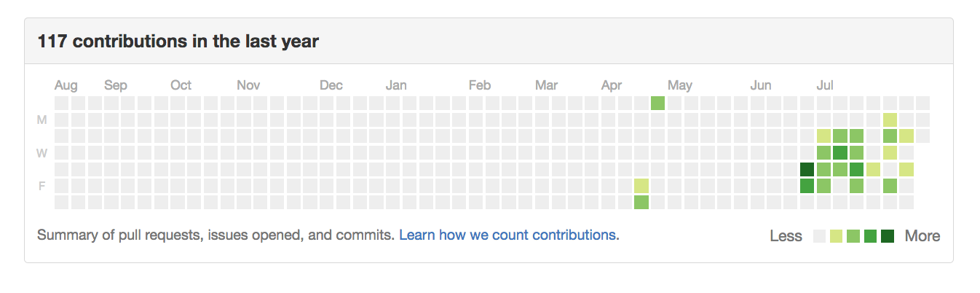Click the 'Less' legend label

pyautogui.click(x=786, y=236)
